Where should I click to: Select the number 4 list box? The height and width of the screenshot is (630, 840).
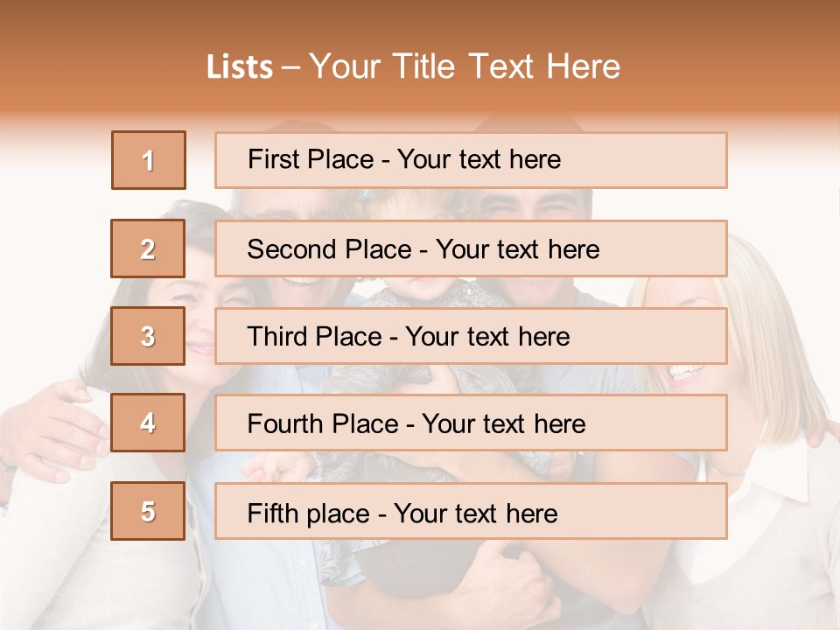pyautogui.click(x=148, y=423)
